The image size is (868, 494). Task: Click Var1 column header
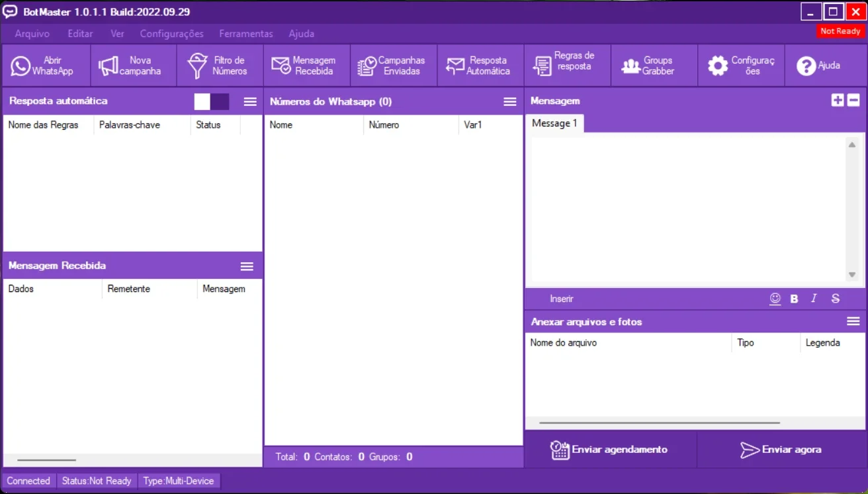pos(490,124)
